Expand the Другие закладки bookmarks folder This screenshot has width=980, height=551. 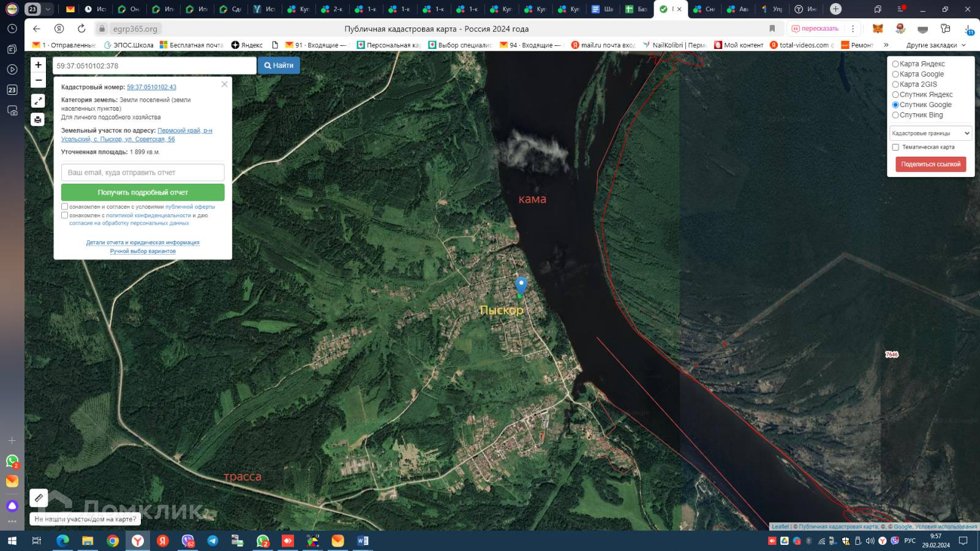[x=935, y=45]
